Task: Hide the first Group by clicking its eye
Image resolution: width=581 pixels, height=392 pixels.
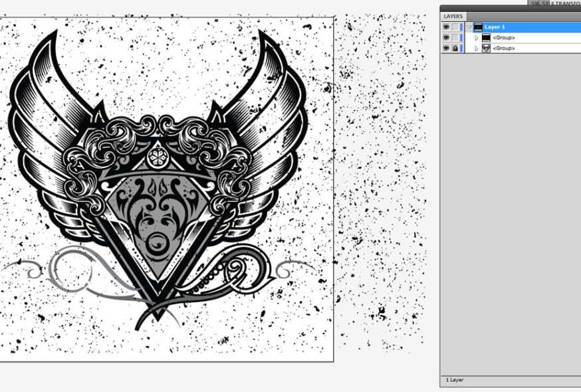Action: pyautogui.click(x=447, y=37)
